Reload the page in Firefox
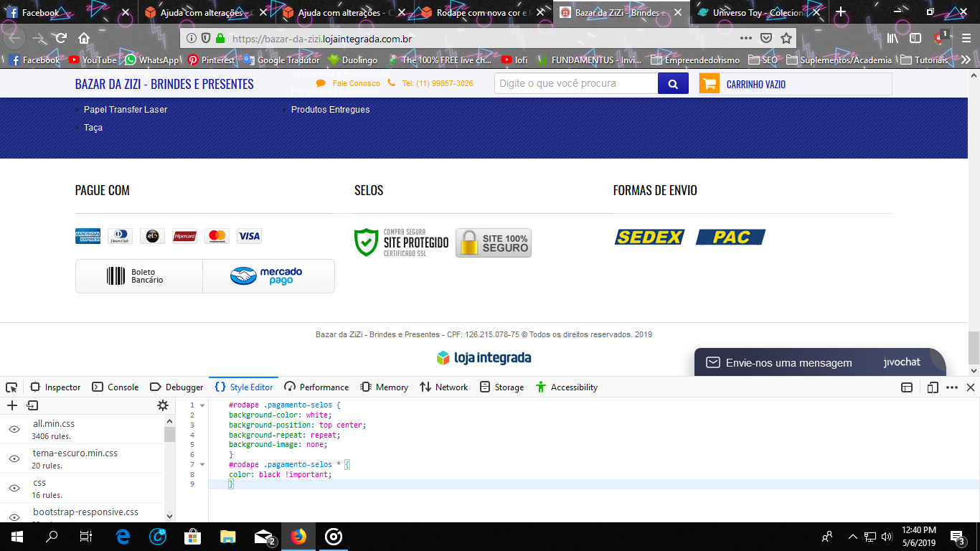Viewport: 980px width, 551px height. (61, 38)
